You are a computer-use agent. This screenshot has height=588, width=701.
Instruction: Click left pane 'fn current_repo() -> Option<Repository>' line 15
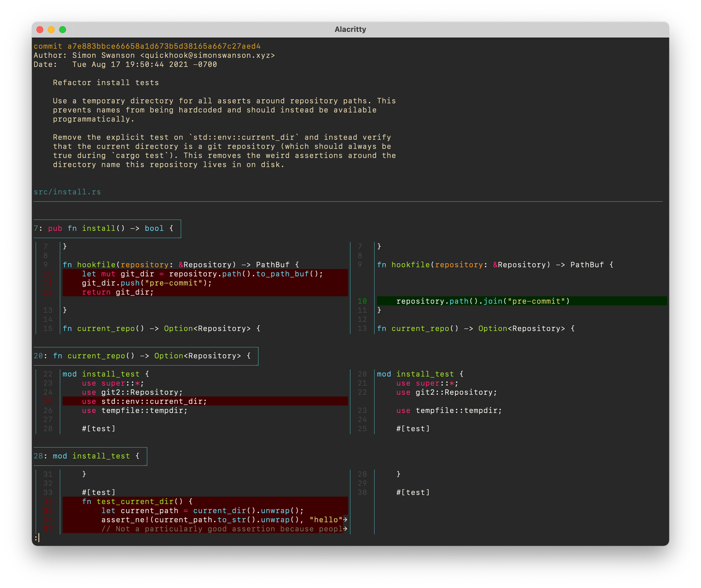point(161,329)
